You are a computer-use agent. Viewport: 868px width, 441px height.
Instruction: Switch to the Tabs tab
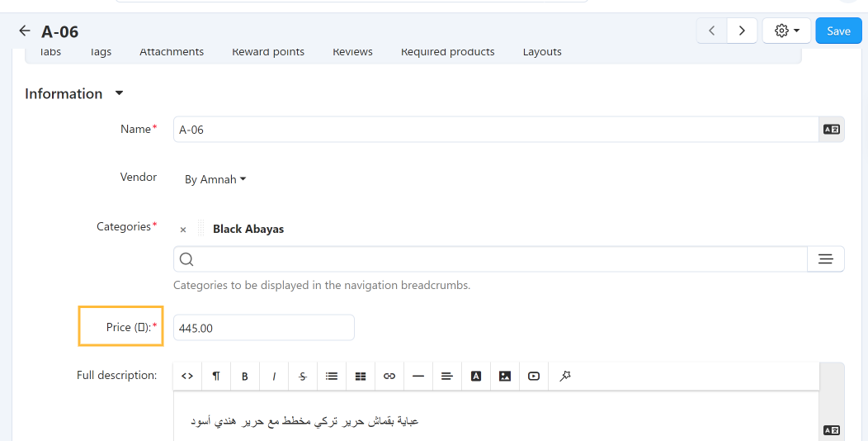point(50,51)
